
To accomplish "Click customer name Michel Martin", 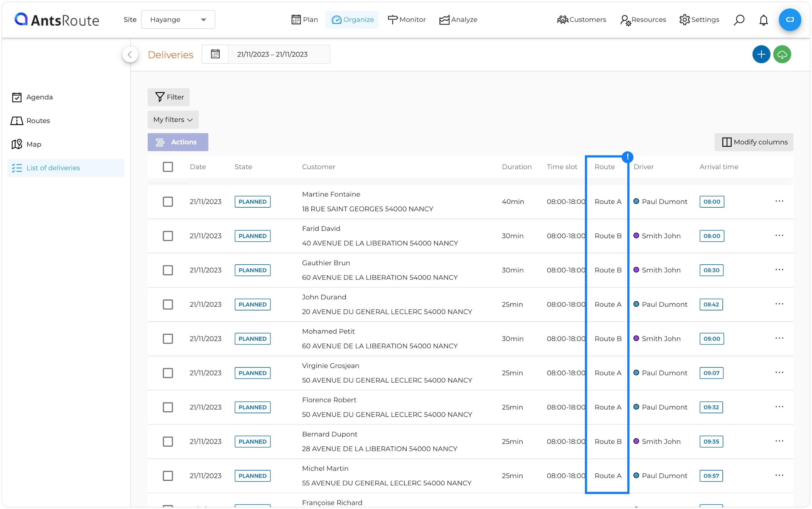I will pos(325,468).
